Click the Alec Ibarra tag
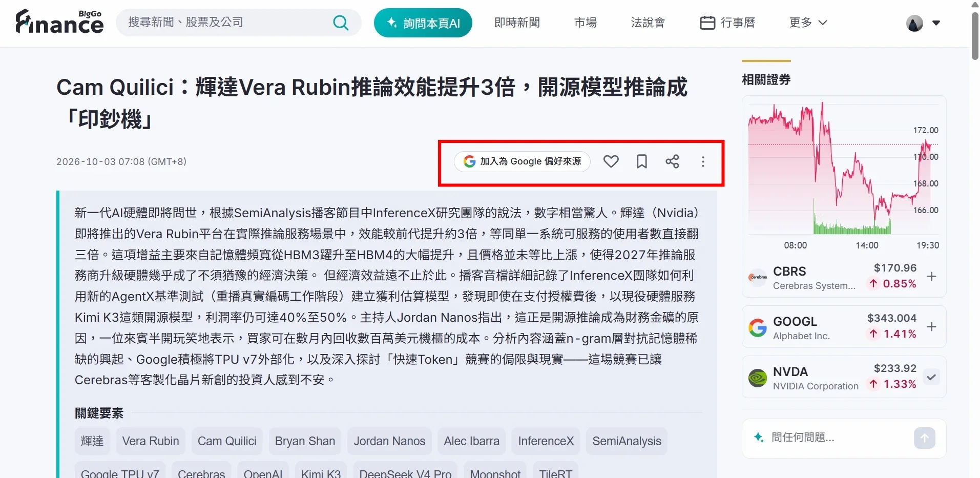The image size is (980, 478). (x=471, y=441)
